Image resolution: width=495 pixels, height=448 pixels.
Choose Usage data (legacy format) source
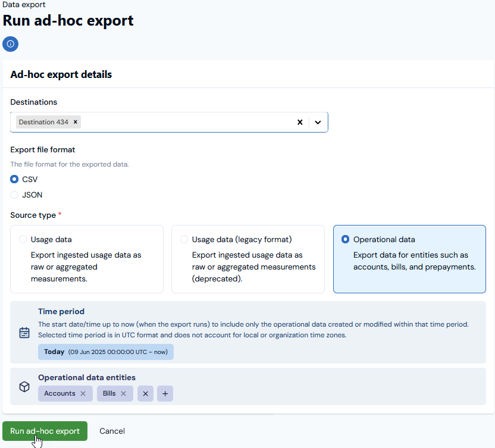248,259
